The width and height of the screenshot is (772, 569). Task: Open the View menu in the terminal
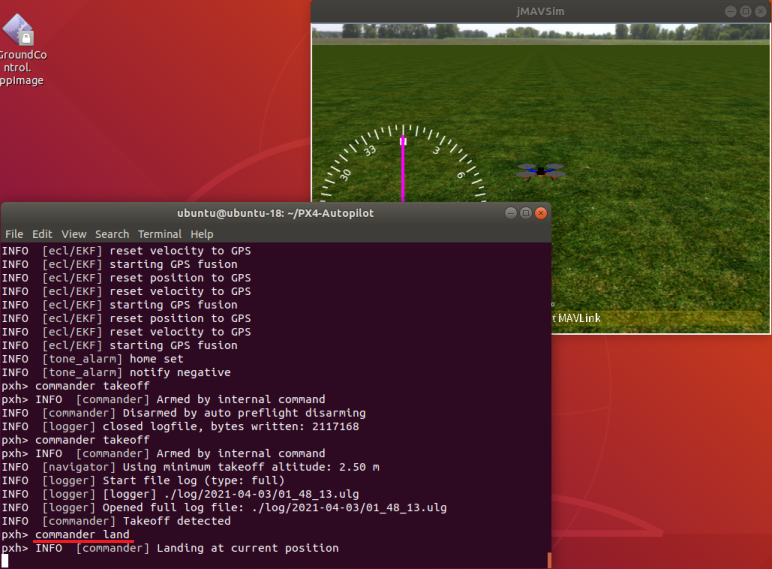[74, 234]
